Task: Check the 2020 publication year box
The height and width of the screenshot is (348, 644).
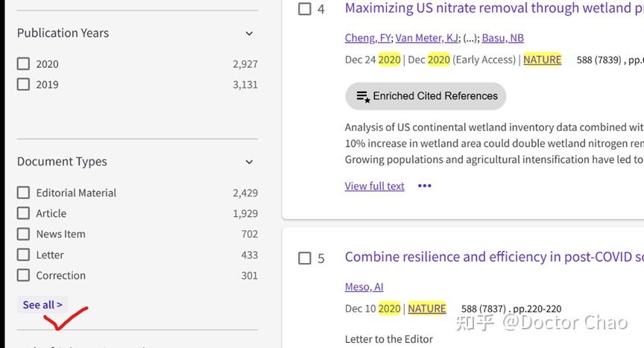Action: coord(24,64)
